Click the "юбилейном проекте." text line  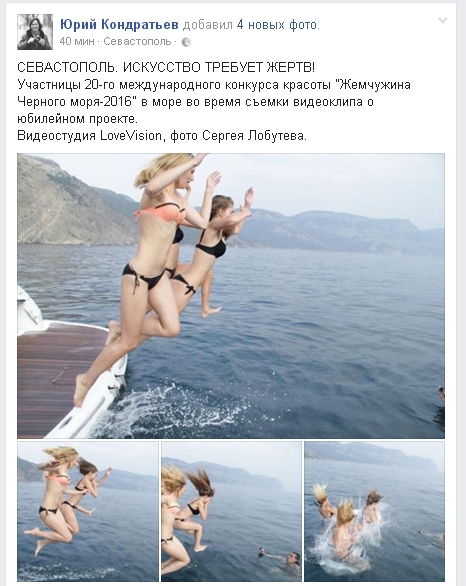click(x=78, y=119)
